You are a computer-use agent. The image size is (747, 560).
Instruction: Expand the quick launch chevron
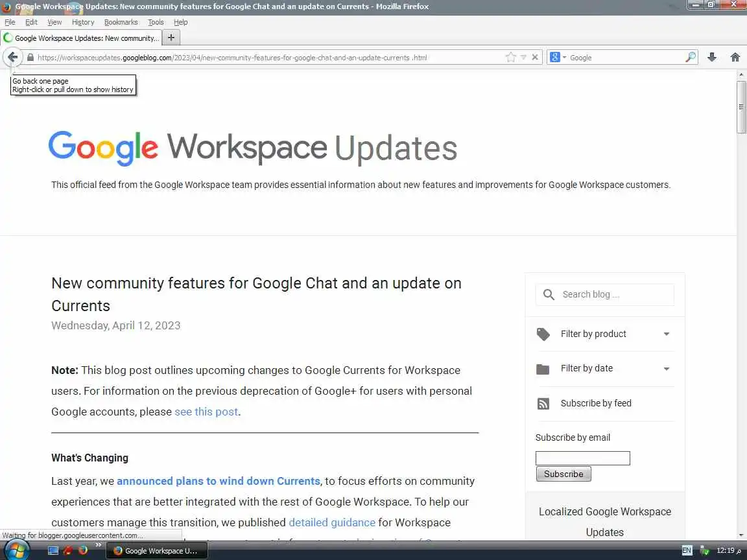click(98, 544)
